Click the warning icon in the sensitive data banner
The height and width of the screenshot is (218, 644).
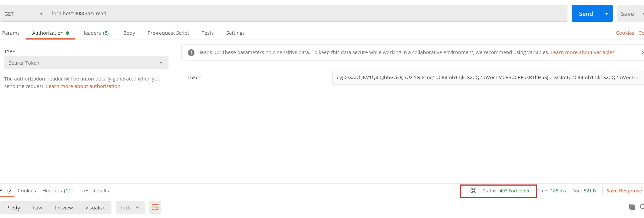pyautogui.click(x=191, y=52)
